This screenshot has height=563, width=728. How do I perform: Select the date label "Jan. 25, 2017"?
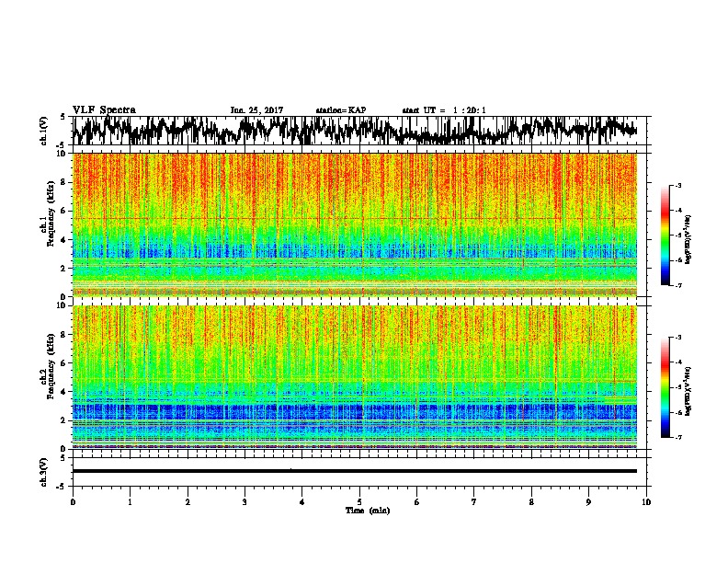[x=256, y=110]
